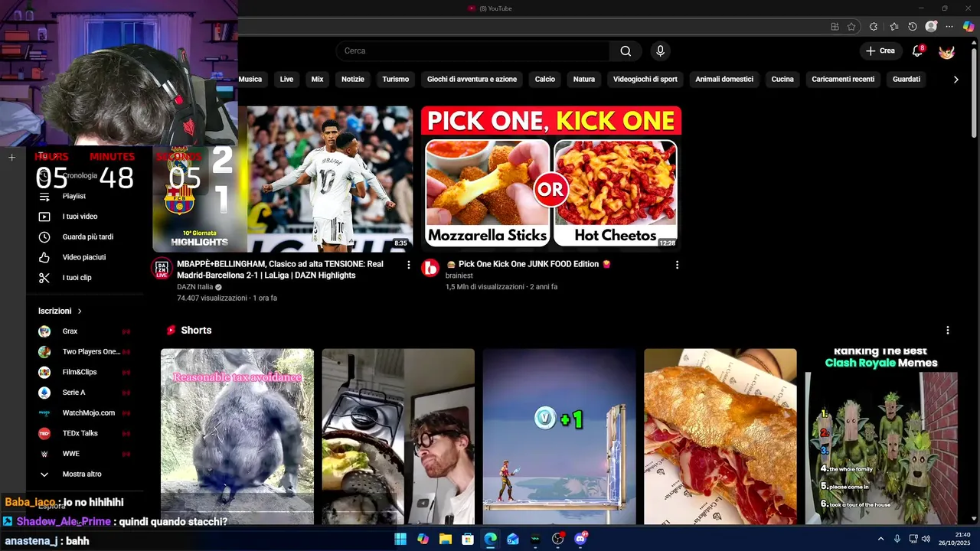Open I tuoi video in sidebar

click(80, 217)
